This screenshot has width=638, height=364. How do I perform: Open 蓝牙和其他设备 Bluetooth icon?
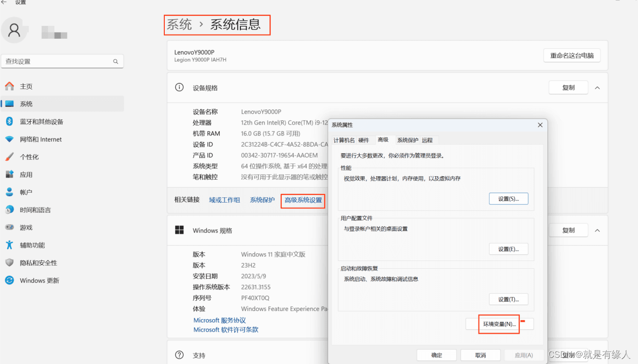point(9,122)
